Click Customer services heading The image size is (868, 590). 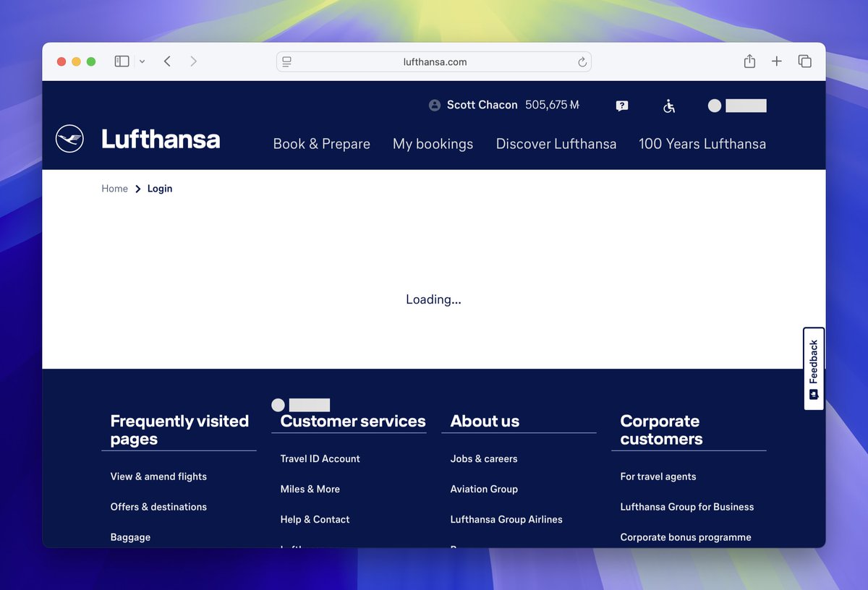(x=353, y=421)
